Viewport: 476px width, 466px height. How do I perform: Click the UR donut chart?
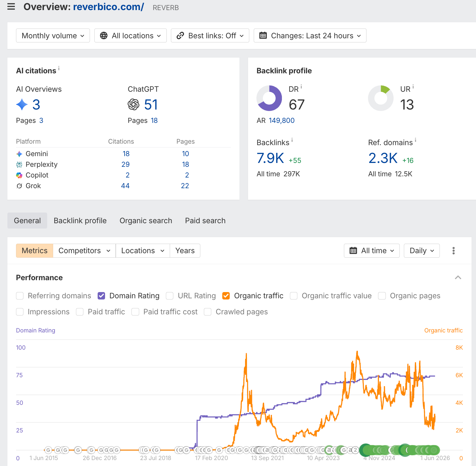(381, 98)
